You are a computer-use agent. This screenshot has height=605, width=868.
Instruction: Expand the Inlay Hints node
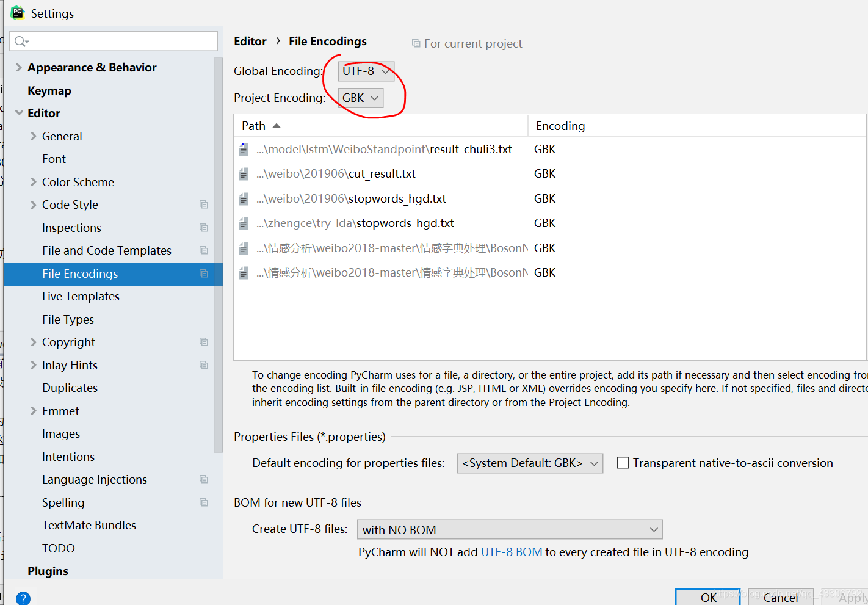tap(34, 365)
